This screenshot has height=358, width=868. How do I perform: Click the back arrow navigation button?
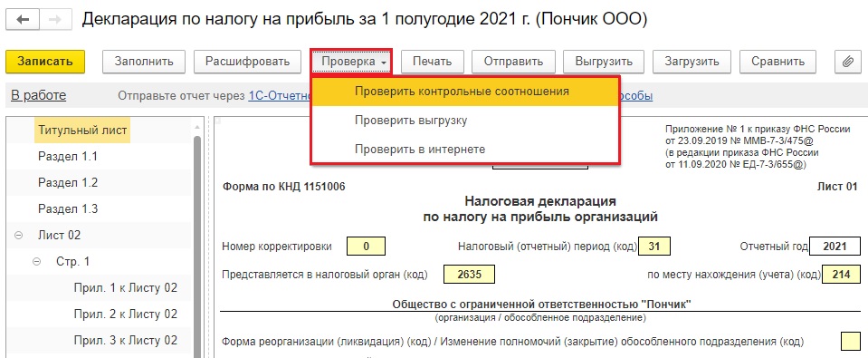23,19
